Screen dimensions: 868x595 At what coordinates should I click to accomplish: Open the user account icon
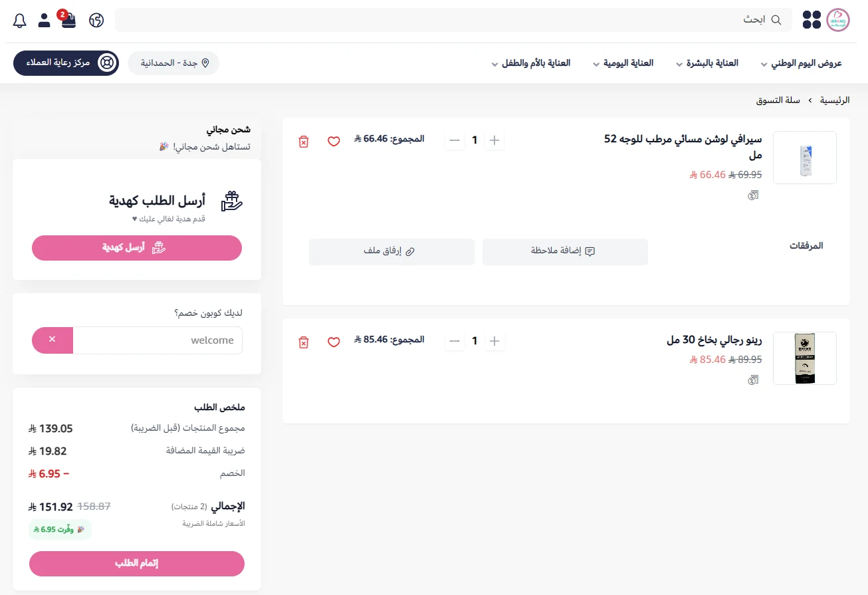click(x=44, y=20)
